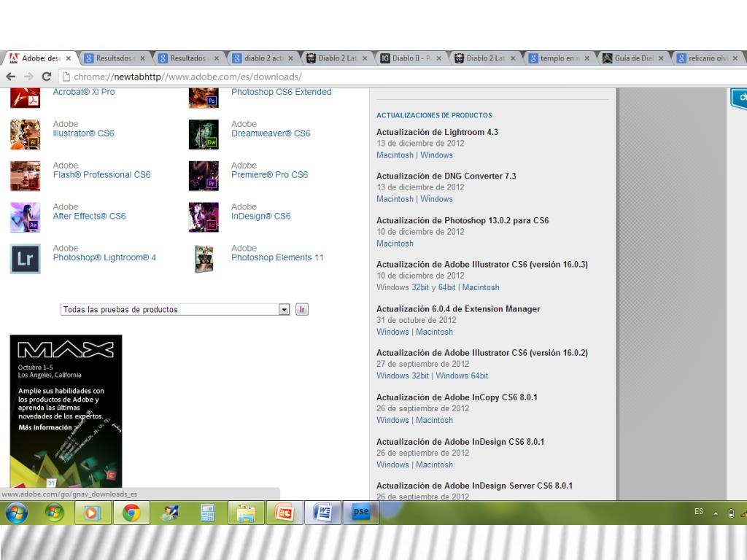Open the Windows Start orb
The image size is (747, 560).
(17, 513)
